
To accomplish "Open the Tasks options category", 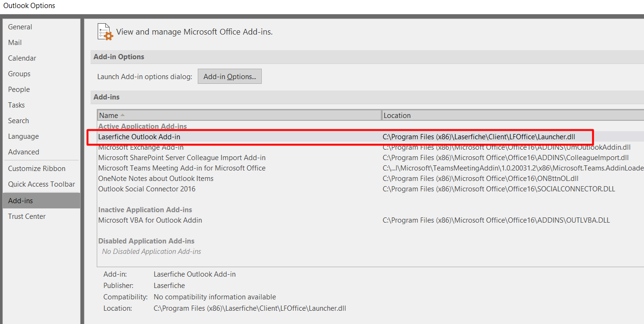I will click(x=41, y=105).
